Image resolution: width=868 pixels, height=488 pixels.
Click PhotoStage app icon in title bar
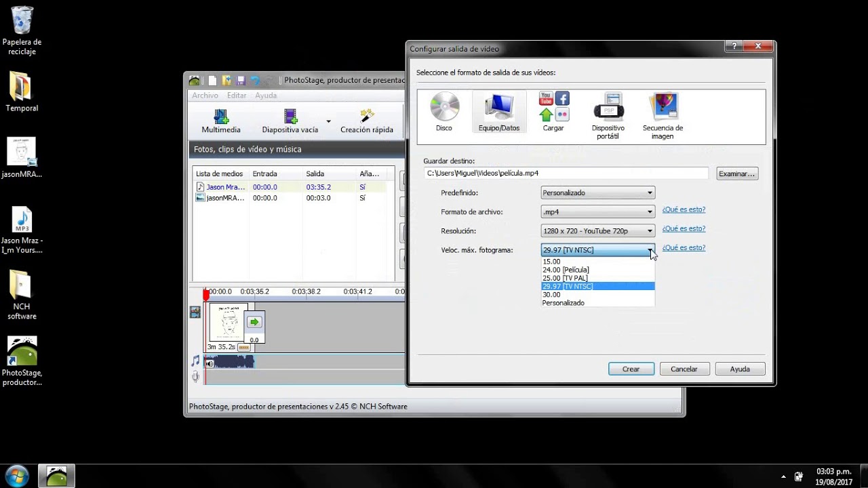click(x=195, y=81)
